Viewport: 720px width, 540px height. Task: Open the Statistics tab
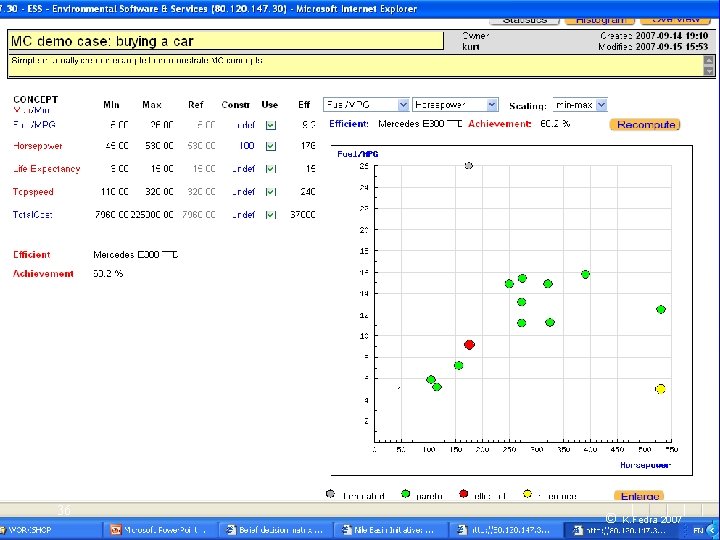[x=525, y=19]
